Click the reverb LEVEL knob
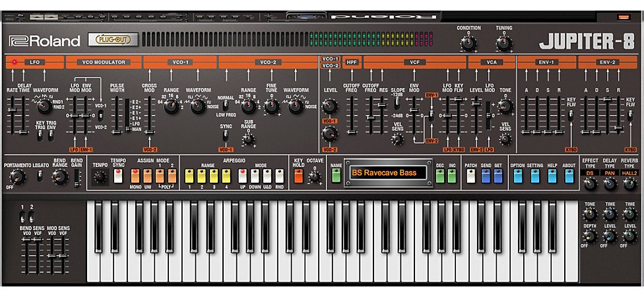The height and width of the screenshot is (297, 644). (629, 236)
